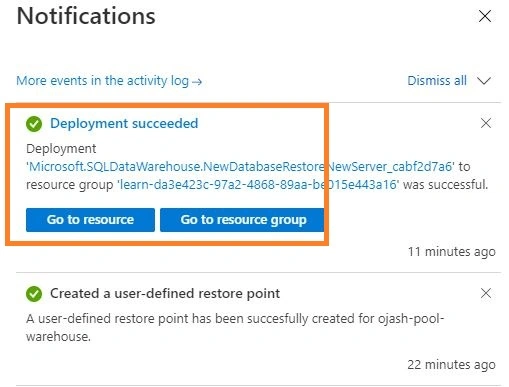
Task: Click the Go to resource button
Action: tap(90, 220)
